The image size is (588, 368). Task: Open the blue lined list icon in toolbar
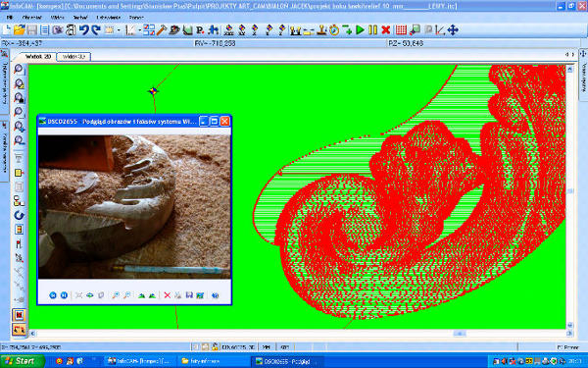45,30
